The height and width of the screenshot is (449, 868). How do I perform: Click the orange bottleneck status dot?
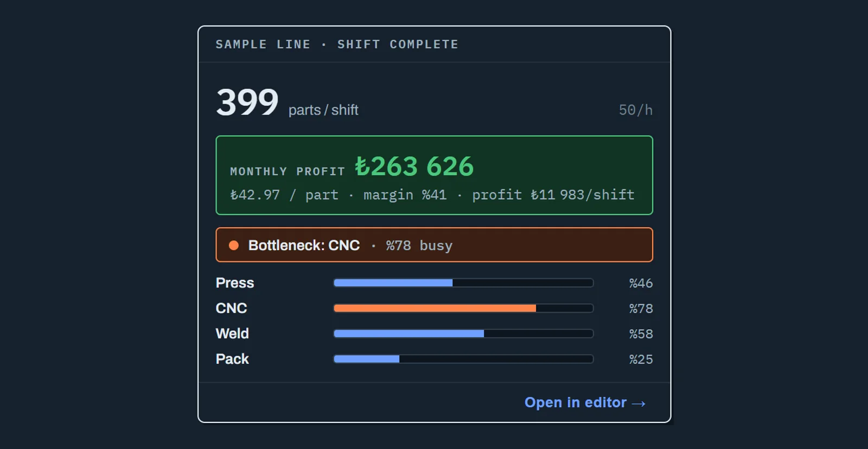coord(234,245)
